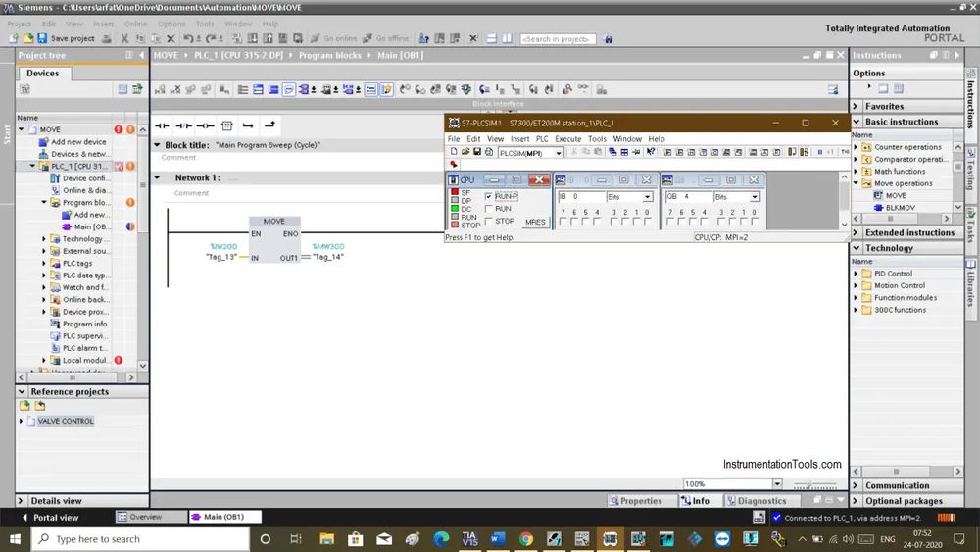Open the Block interface bar in the editor
This screenshot has height=552, width=980.
(x=498, y=104)
